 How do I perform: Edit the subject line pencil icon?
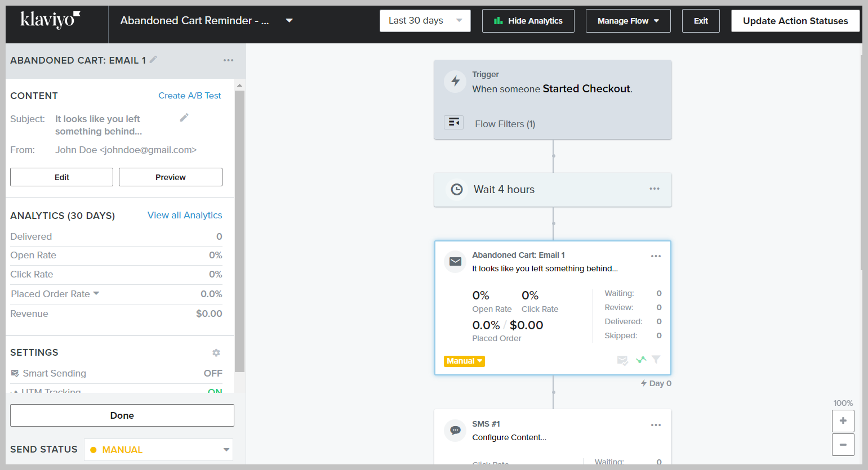184,118
